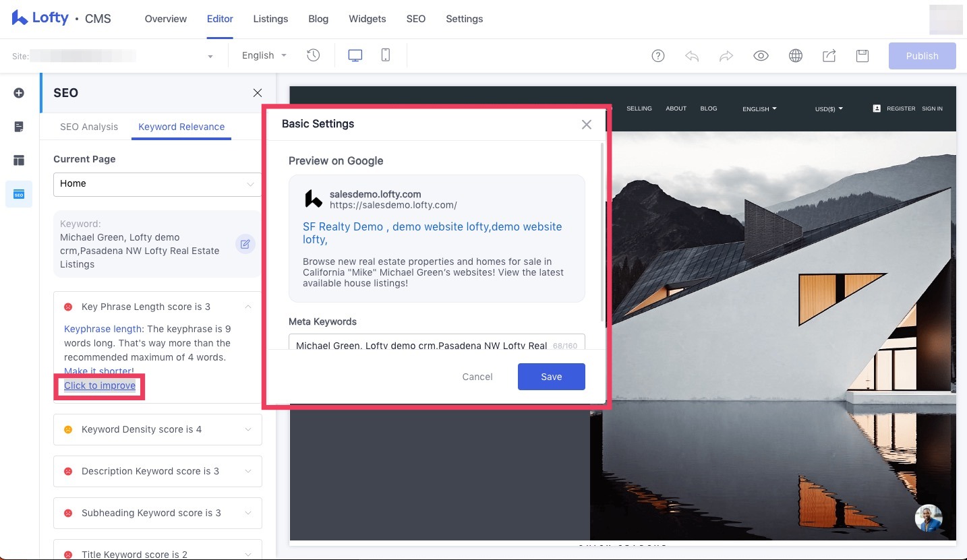967x560 pixels.
Task: Open the English language dropdown in toolbar
Action: click(x=264, y=55)
